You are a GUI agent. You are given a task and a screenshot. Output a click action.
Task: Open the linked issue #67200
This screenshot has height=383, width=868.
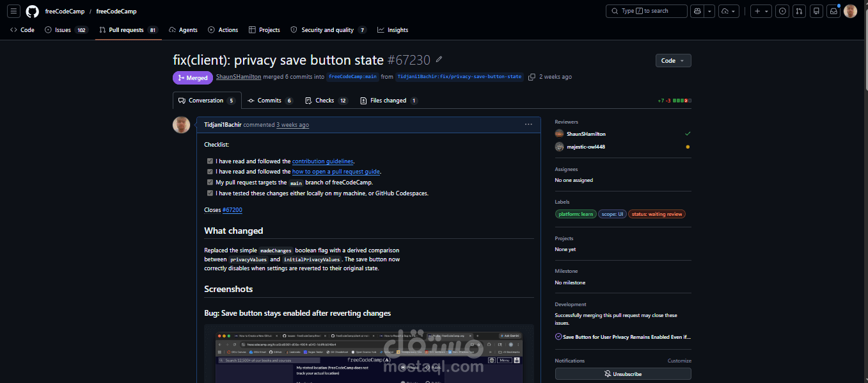pyautogui.click(x=232, y=210)
